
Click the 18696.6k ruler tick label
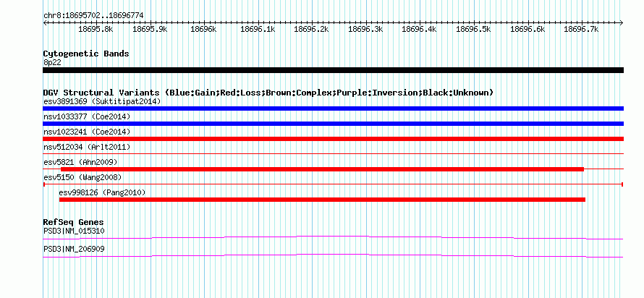click(x=528, y=29)
